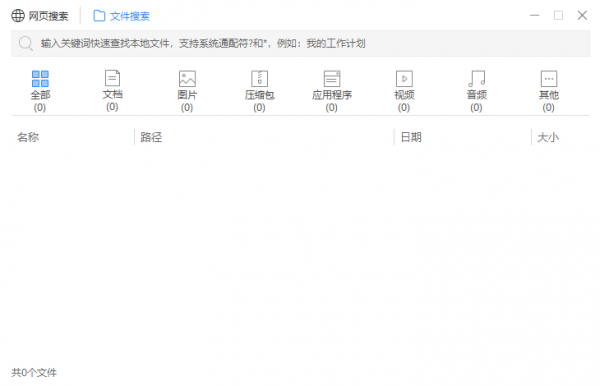Image resolution: width=600 pixels, height=386 pixels.
Task: Select the 全部 category grid icon
Action: [40, 79]
